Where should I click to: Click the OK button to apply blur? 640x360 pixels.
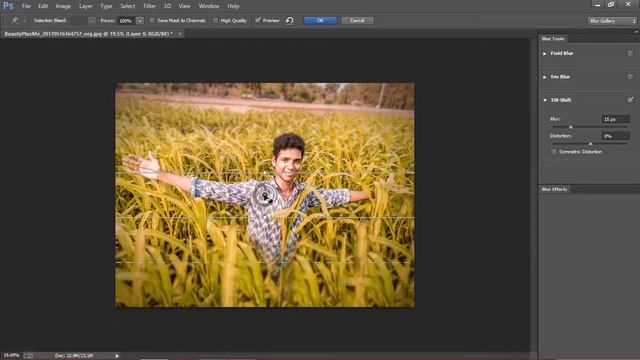pyautogui.click(x=320, y=20)
